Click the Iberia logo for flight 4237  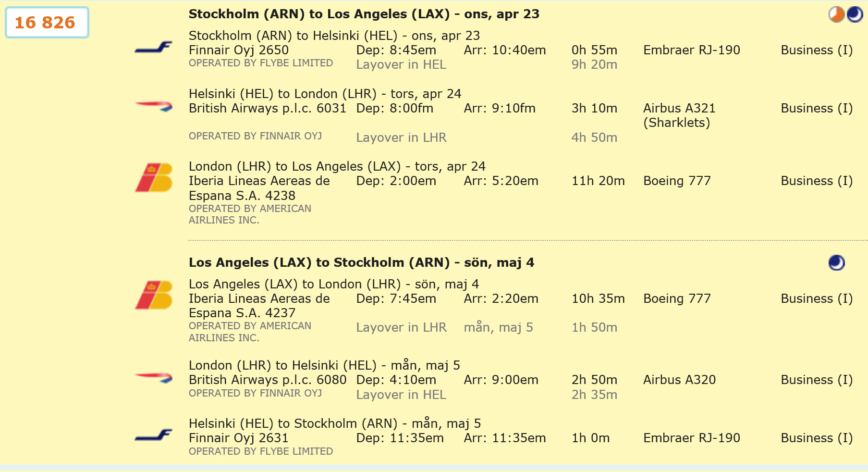tap(154, 295)
